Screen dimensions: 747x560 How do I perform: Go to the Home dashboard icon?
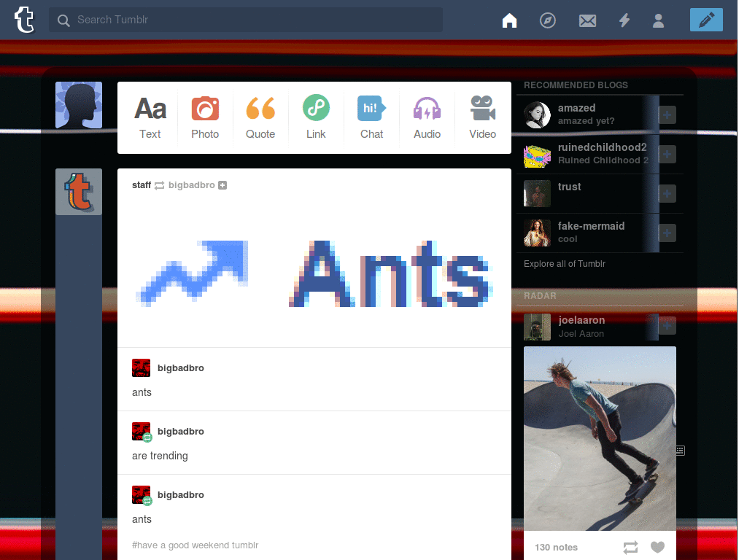tap(509, 20)
